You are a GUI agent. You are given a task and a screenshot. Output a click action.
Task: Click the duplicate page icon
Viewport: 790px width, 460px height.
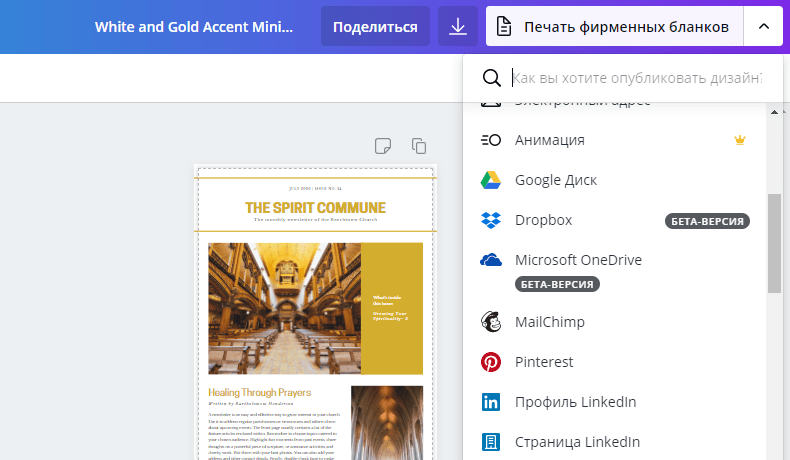pyautogui.click(x=419, y=146)
